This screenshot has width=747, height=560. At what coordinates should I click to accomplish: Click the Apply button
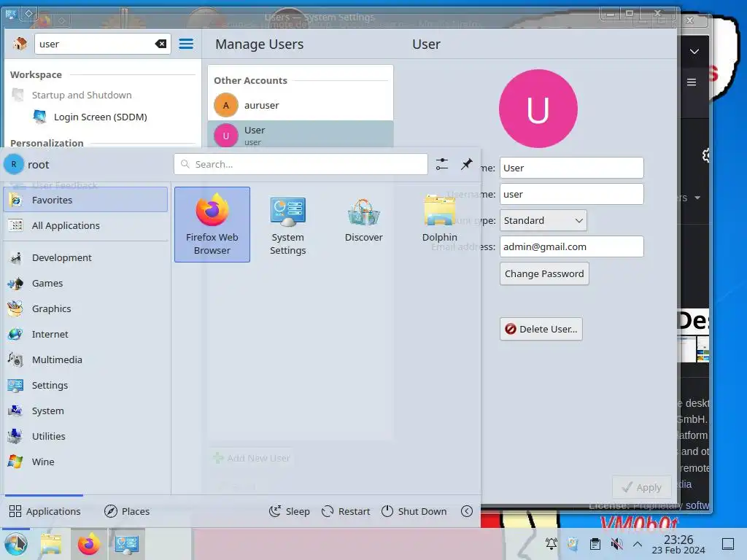point(642,487)
